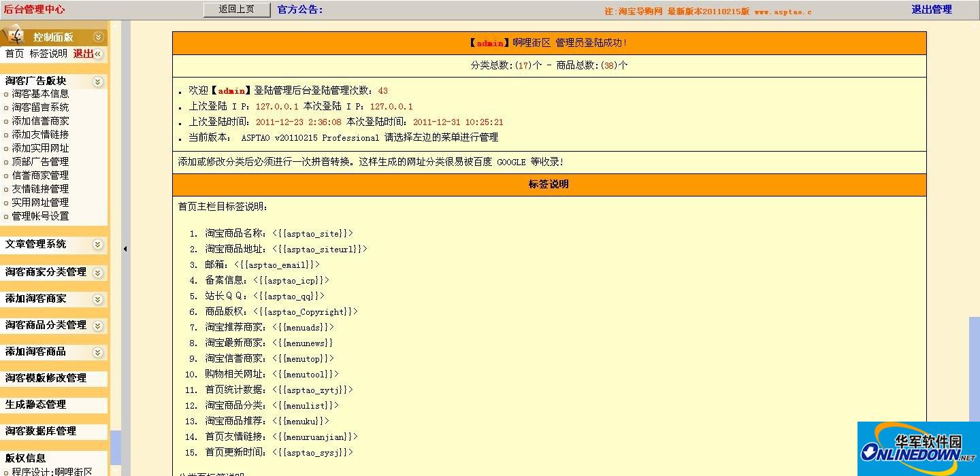Collapse the 淘客广告版块 section via its chevron icon
This screenshot has width=980, height=476.
(98, 80)
